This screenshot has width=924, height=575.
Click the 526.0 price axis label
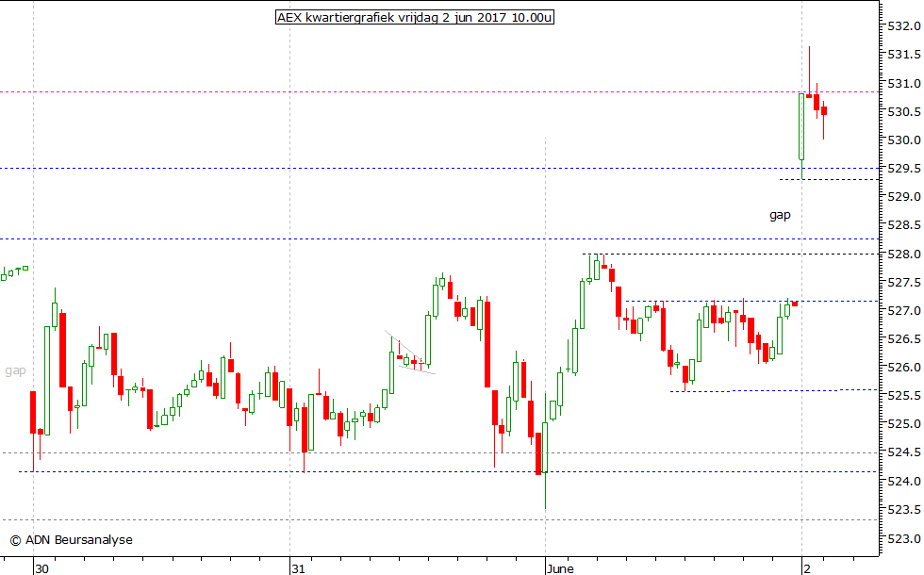click(x=904, y=367)
